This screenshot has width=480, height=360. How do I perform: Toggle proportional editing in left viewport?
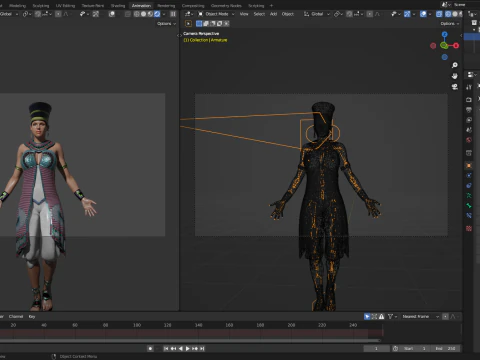coord(58,14)
